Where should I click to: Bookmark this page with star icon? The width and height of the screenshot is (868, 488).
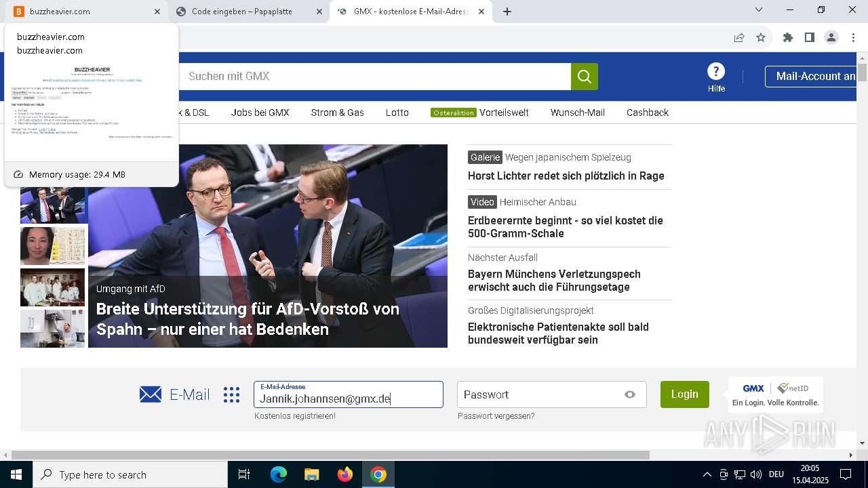[x=761, y=38]
